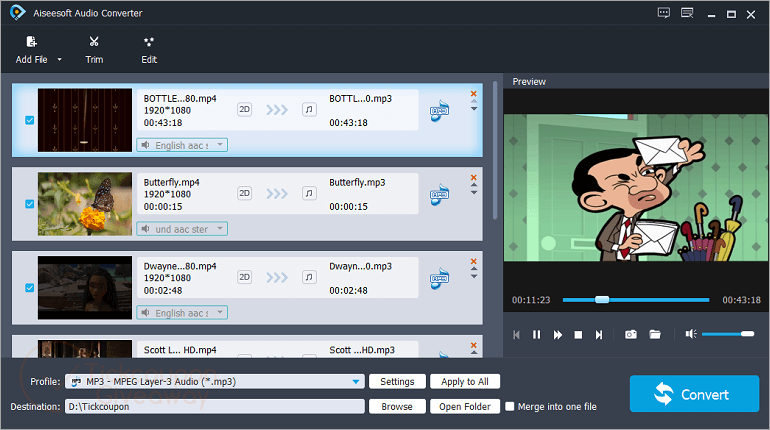Click the Add File icon
The width and height of the screenshot is (770, 430).
click(x=31, y=42)
